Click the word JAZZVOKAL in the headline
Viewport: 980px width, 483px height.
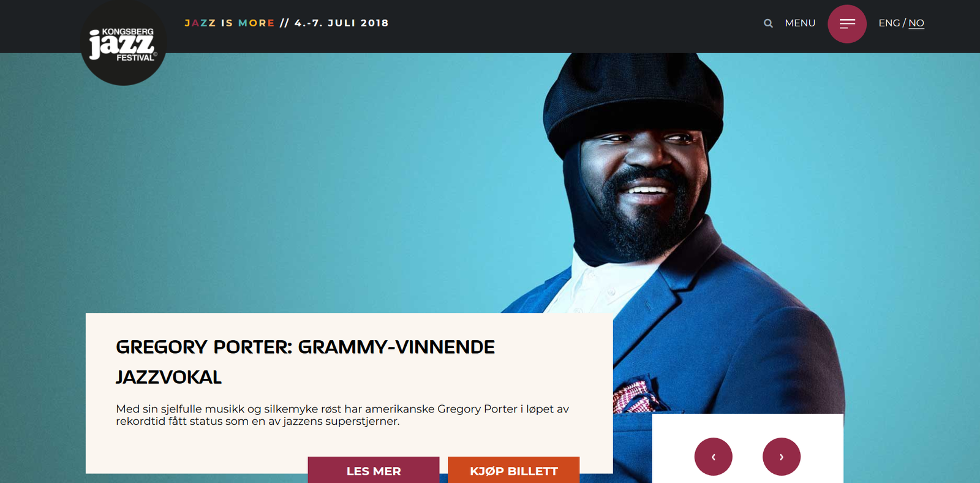pos(168,377)
